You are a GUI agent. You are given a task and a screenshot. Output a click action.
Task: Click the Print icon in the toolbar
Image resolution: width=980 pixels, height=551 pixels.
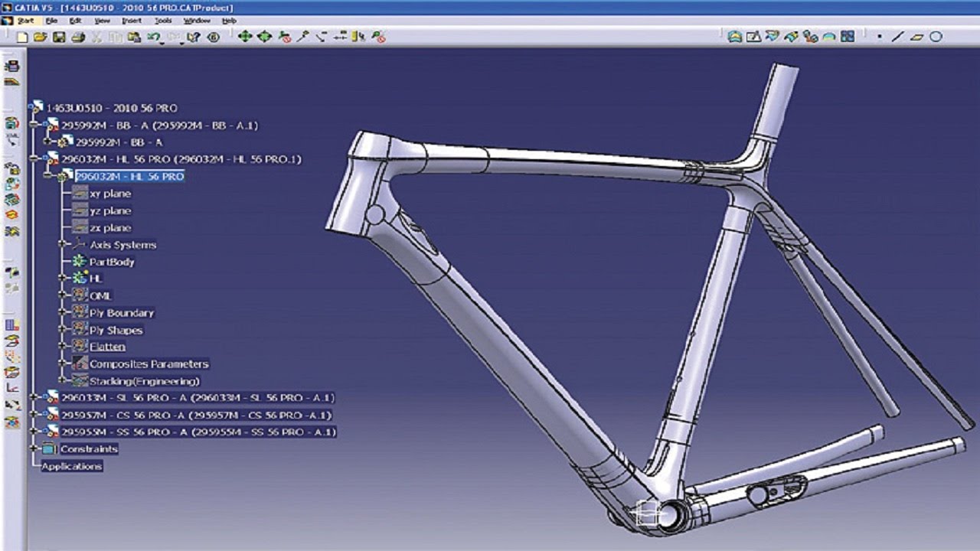77,37
